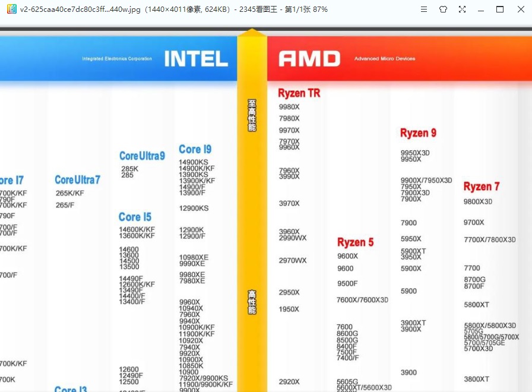Image resolution: width=532 pixels, height=392 pixels.
Task: Click the Ryzen 9 column heading
Action: (x=418, y=133)
